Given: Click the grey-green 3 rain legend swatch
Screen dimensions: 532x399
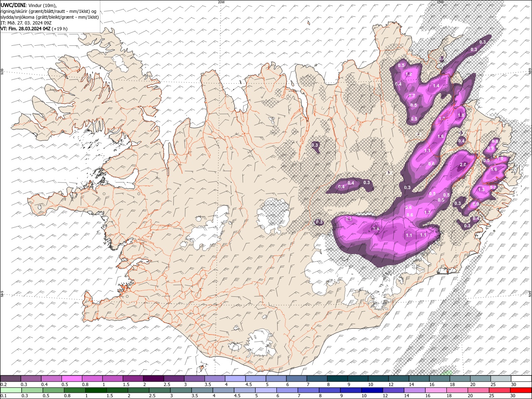Looking at the screenshot, I should coord(181,390).
